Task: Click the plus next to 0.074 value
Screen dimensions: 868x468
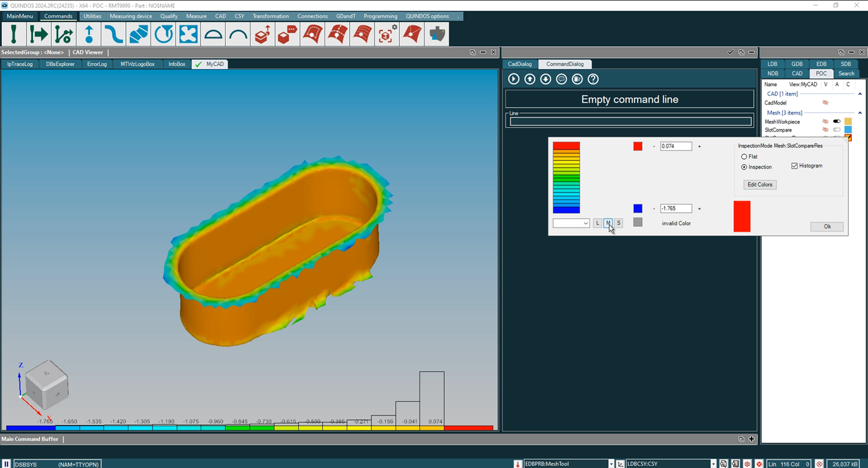Action: 699,146
